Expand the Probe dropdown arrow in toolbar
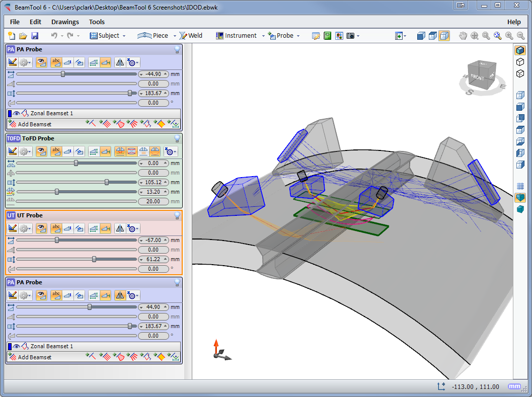 (298, 36)
